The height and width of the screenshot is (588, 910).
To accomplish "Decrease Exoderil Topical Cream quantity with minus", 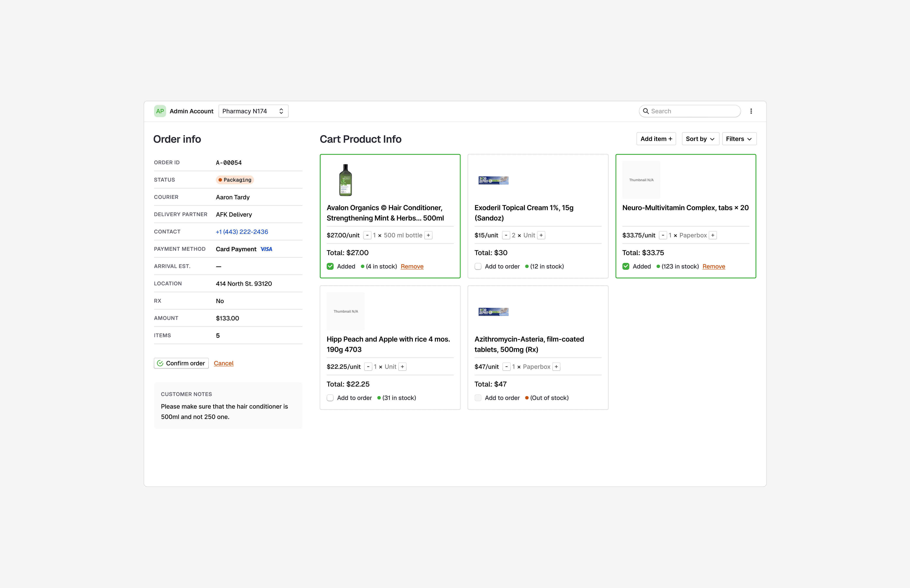I will pos(506,235).
